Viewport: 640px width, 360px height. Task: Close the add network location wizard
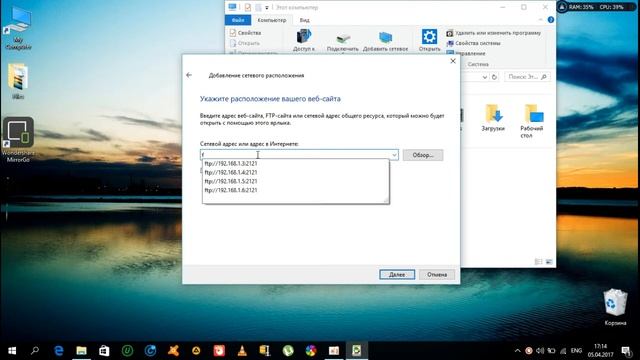pos(453,61)
